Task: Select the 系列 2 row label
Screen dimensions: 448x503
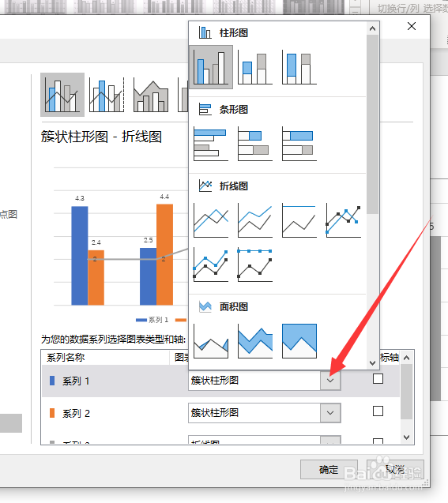Action: coord(76,413)
